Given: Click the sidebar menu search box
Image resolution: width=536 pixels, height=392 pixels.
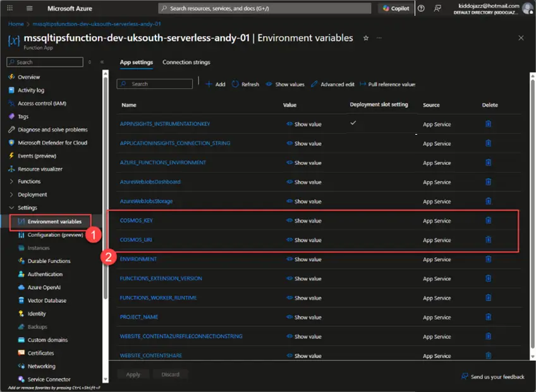Looking at the screenshot, I should pyautogui.click(x=45, y=62).
